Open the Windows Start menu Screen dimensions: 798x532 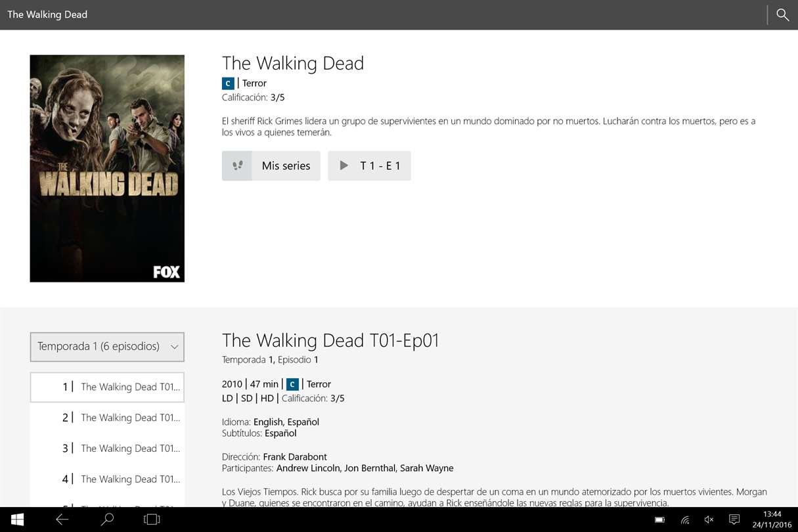(18, 520)
